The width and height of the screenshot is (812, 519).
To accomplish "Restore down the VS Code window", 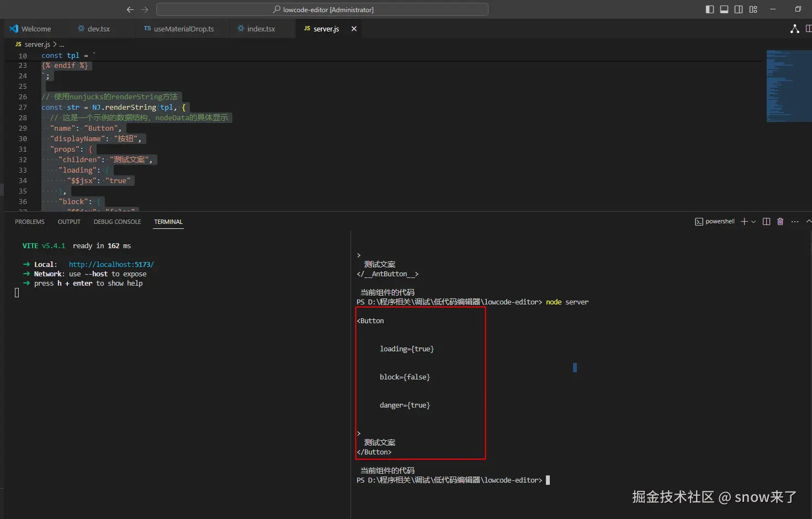I will (x=798, y=9).
